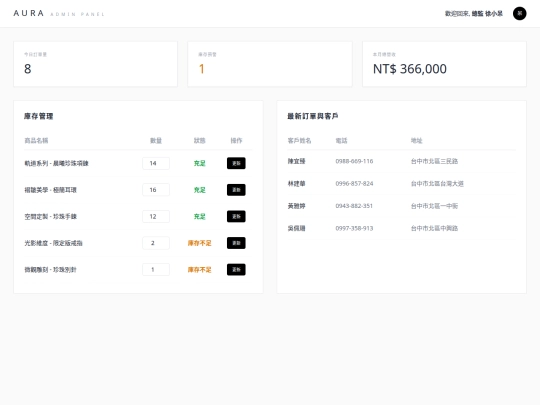Click the address beside 0997-358-913
This screenshot has width=540, height=405.
pos(434,228)
